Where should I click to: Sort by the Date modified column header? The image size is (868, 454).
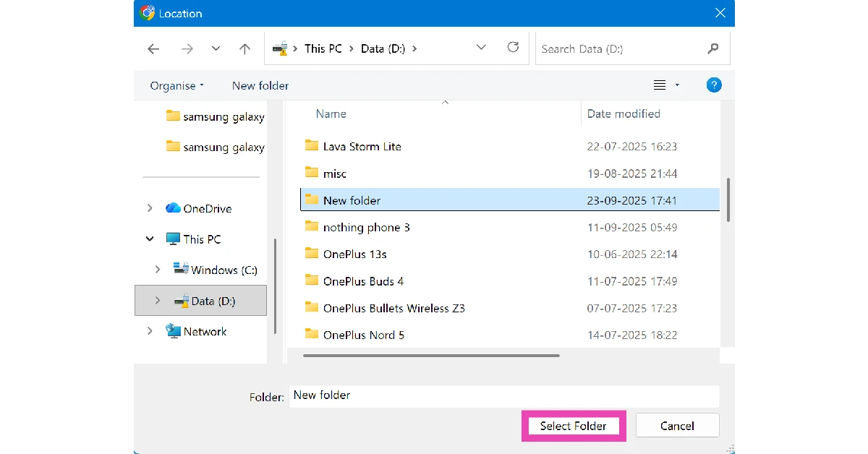coord(624,113)
